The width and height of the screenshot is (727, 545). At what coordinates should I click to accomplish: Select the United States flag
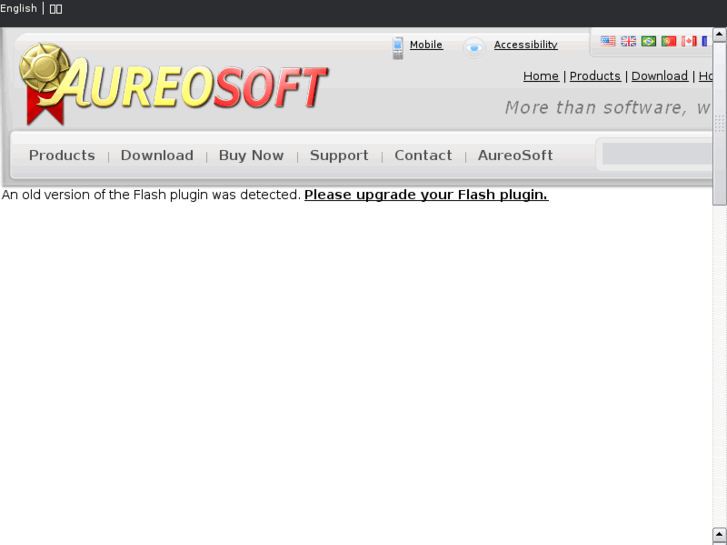tap(608, 41)
